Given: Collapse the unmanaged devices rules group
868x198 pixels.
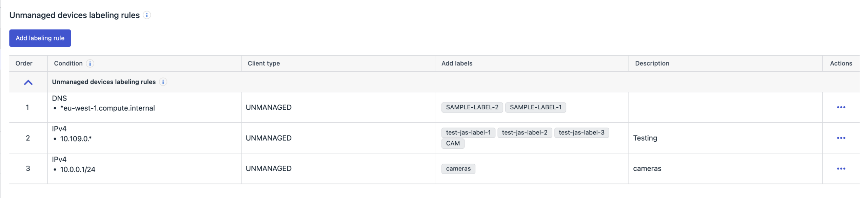Looking at the screenshot, I should [28, 82].
